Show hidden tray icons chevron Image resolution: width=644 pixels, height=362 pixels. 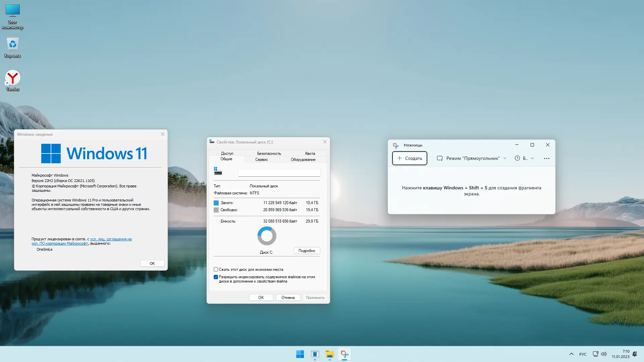tap(572, 354)
